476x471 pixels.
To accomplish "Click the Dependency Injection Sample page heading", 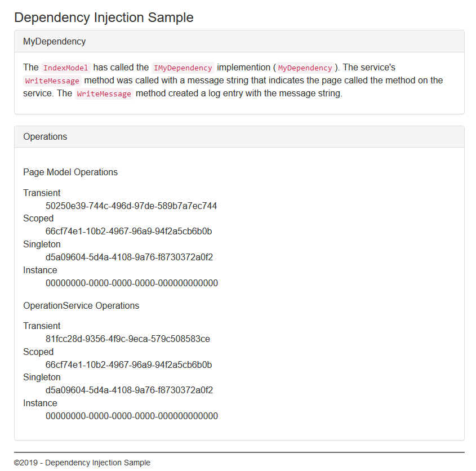I will point(104,17).
